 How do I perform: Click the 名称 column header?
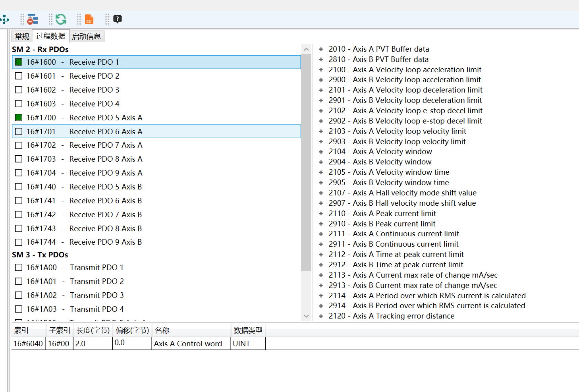[191, 330]
